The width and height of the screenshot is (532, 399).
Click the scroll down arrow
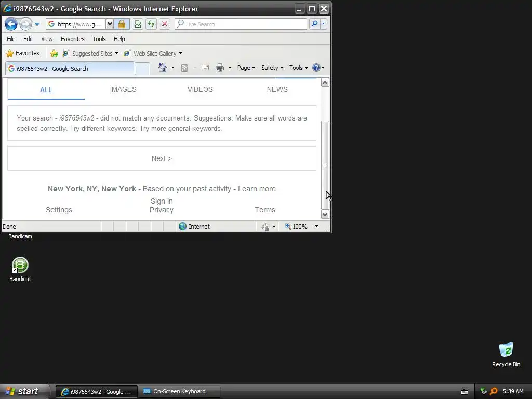click(x=325, y=215)
